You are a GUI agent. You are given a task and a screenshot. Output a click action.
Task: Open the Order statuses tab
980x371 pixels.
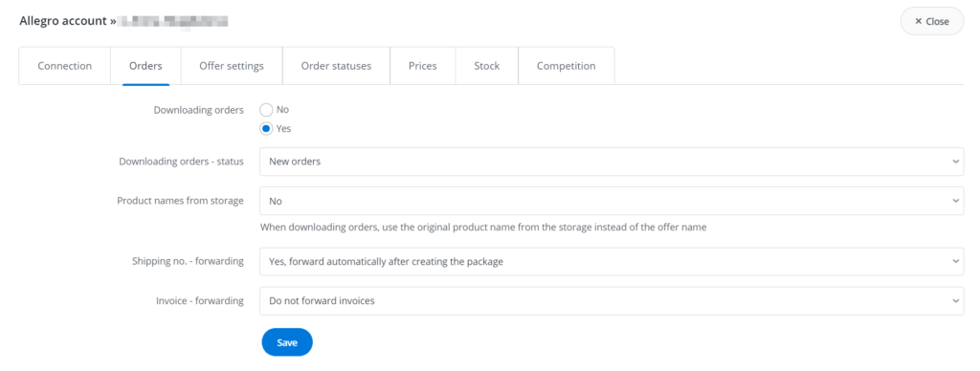coord(336,66)
